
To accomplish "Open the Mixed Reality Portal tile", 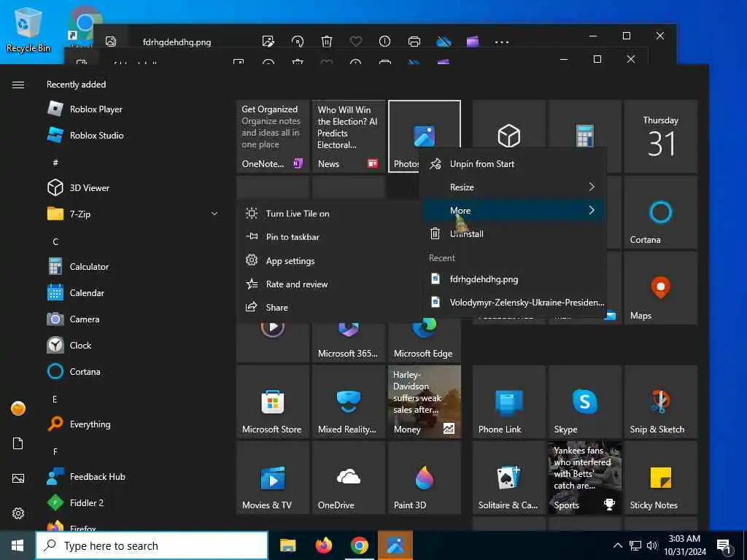I will (x=349, y=402).
